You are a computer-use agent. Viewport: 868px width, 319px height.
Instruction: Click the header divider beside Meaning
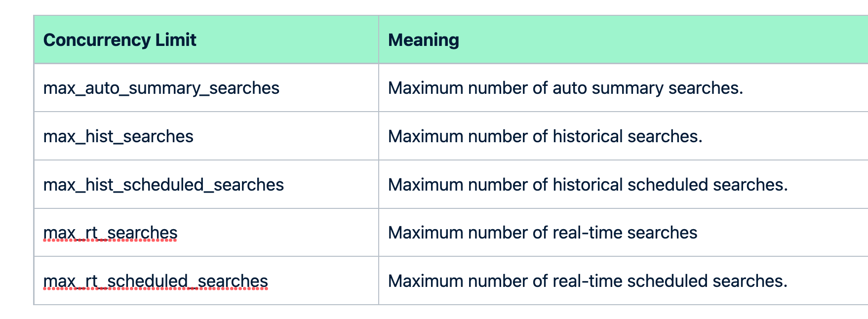(379, 40)
